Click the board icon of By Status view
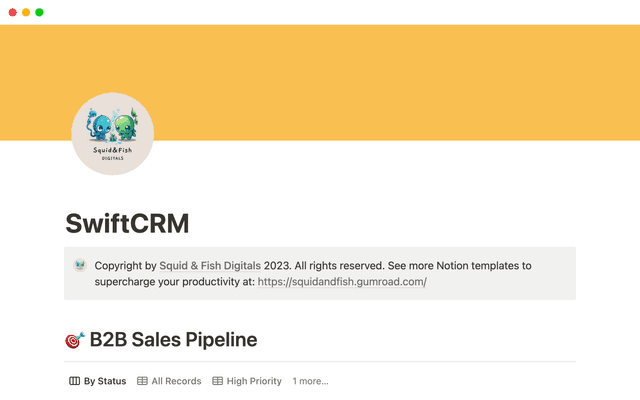This screenshot has height=400, width=640. tap(74, 381)
